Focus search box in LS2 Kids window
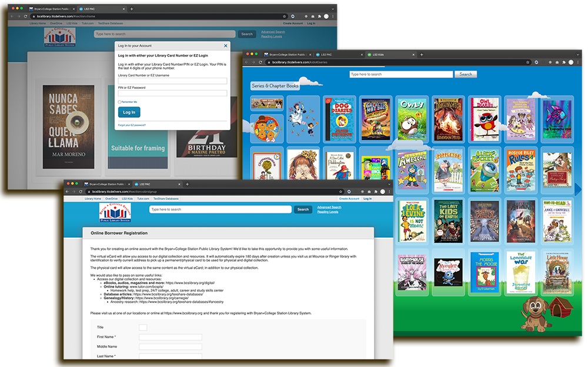The width and height of the screenshot is (588, 367). 401,74
